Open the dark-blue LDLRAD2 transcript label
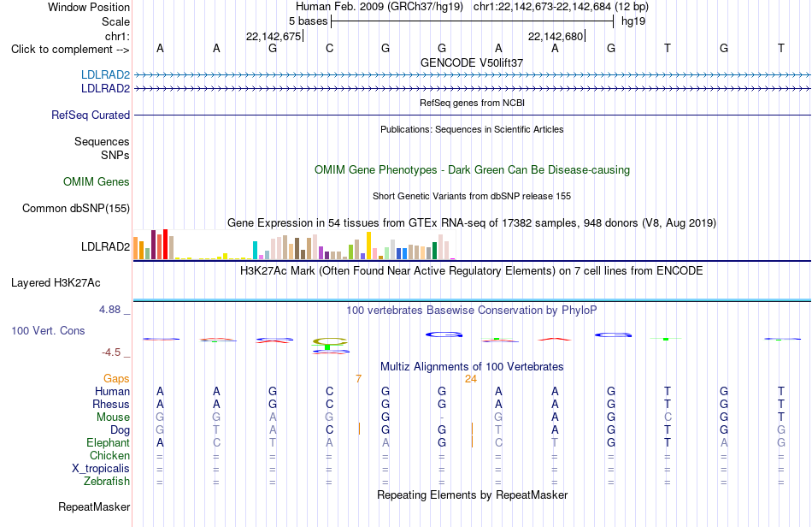The height and width of the screenshot is (527, 812). 105,89
